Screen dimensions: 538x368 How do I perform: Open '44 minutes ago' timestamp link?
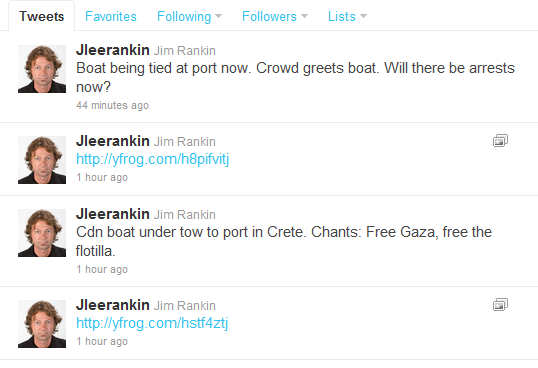pos(113,105)
